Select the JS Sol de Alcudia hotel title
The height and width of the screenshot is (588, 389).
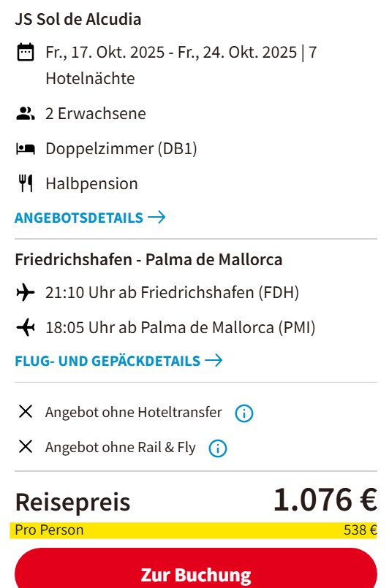(78, 19)
